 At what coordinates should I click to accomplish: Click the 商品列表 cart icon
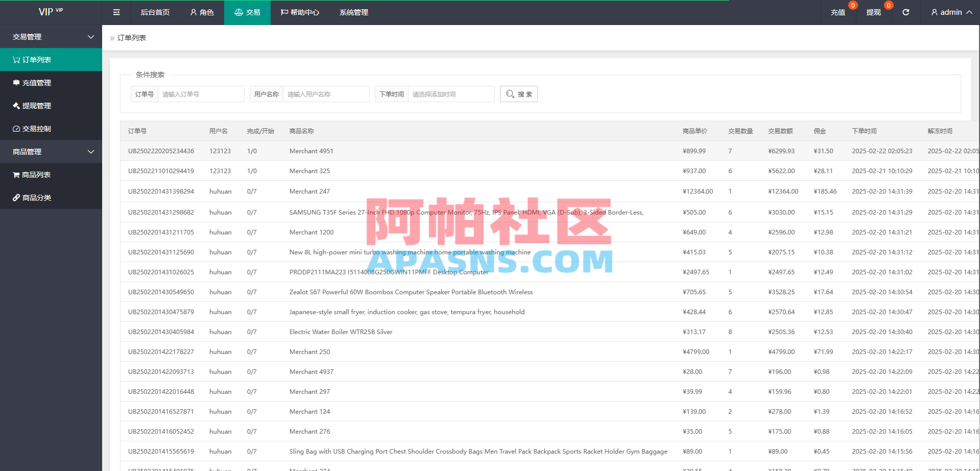(x=16, y=174)
